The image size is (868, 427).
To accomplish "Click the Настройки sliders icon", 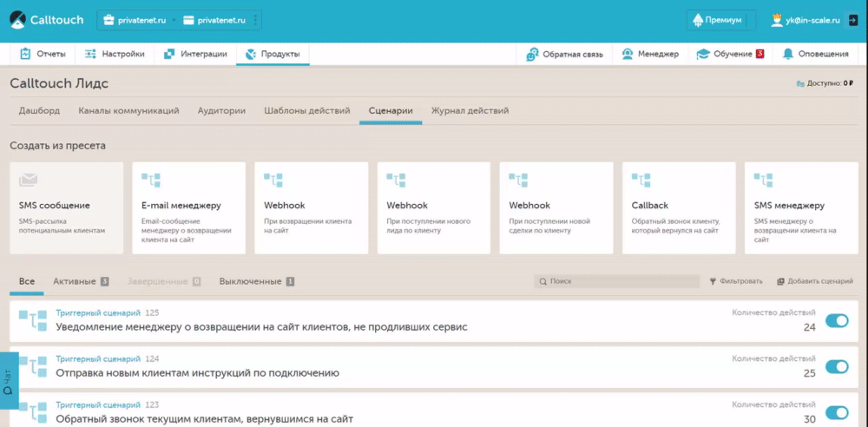I will pyautogui.click(x=90, y=54).
